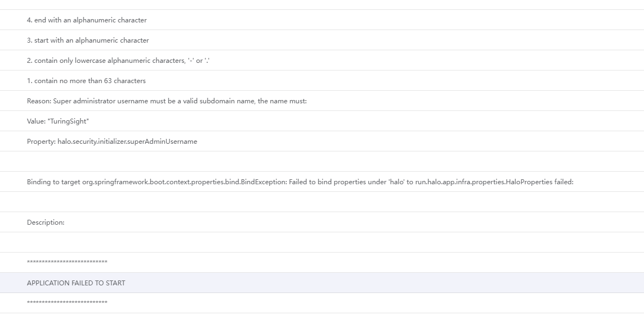
Task: Select 'superAdminUsername' in the Property row
Action: coord(164,141)
